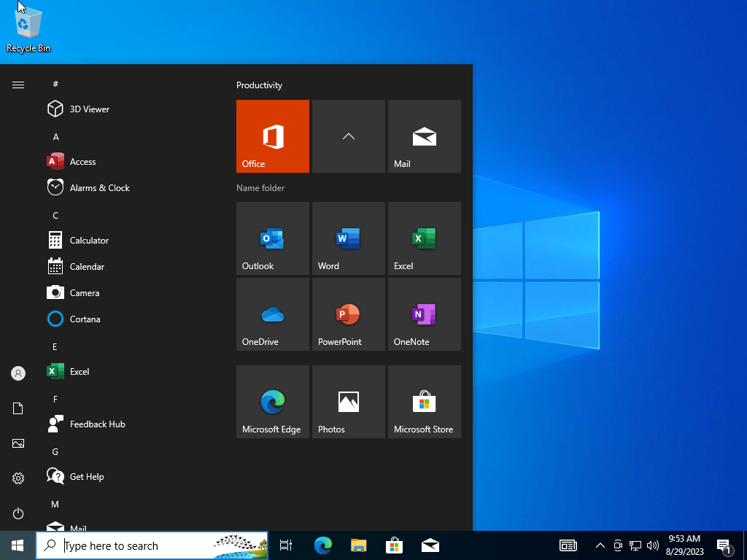Open Settings gear in Start sidebar

click(x=18, y=478)
